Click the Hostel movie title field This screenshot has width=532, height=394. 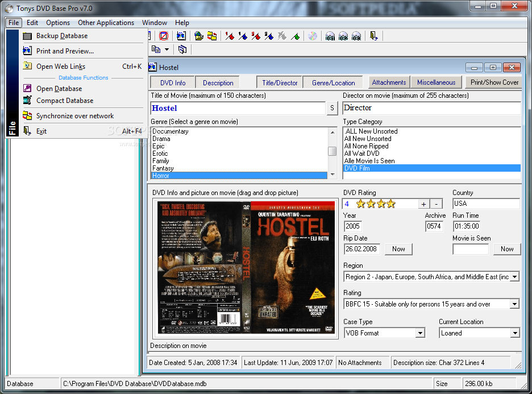pos(238,108)
